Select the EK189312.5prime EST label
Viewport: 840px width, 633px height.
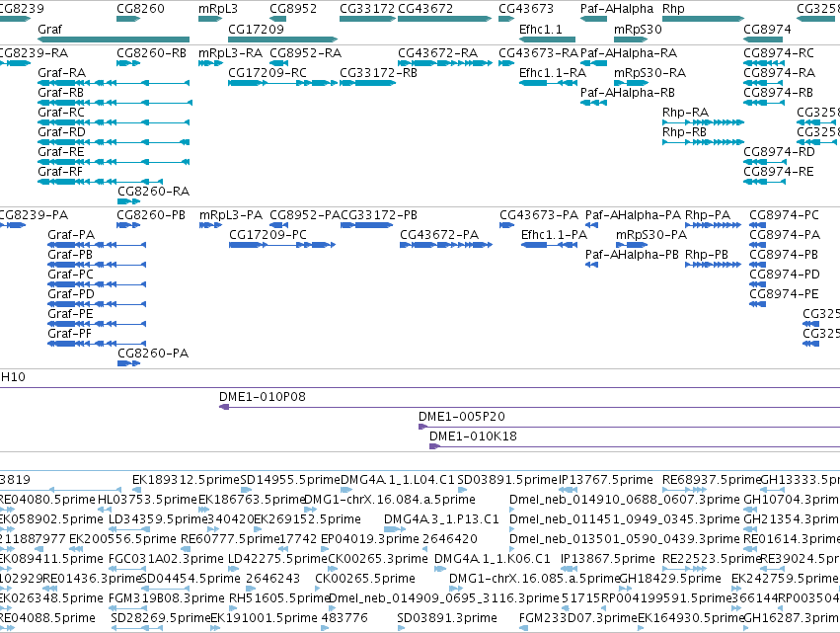(186, 480)
